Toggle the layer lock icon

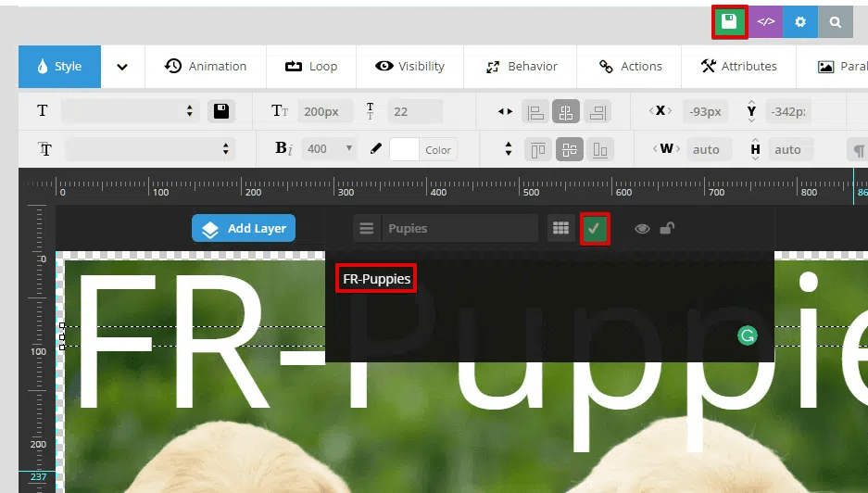click(667, 228)
